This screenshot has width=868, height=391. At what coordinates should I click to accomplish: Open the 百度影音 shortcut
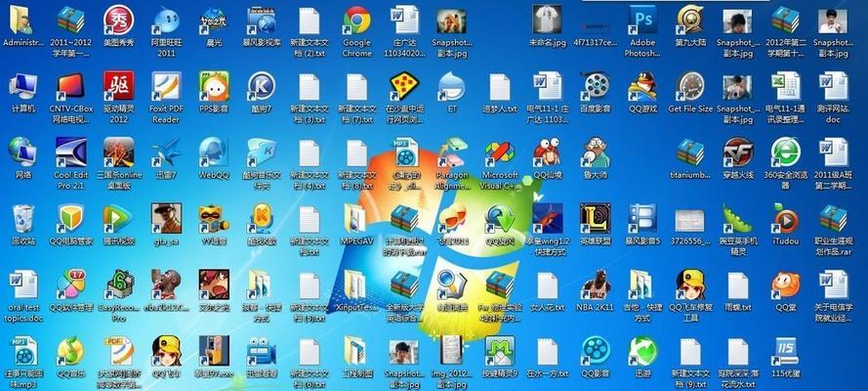click(x=595, y=86)
